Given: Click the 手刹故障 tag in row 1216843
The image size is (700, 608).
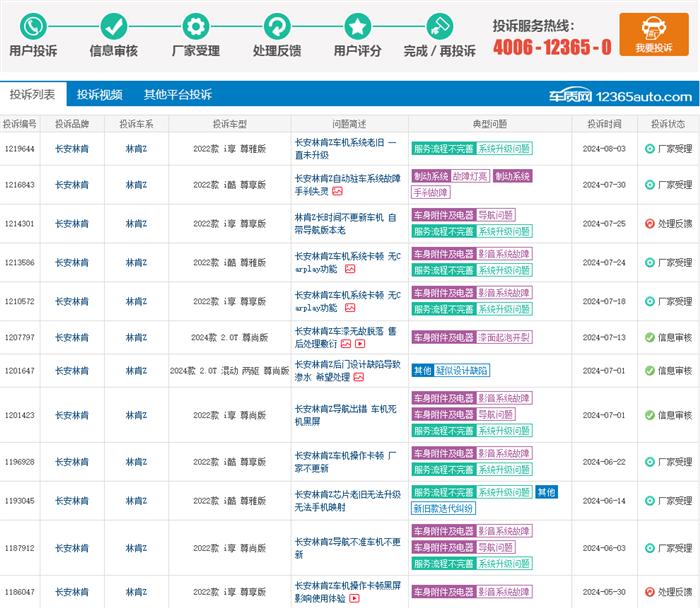Looking at the screenshot, I should click(x=430, y=192).
